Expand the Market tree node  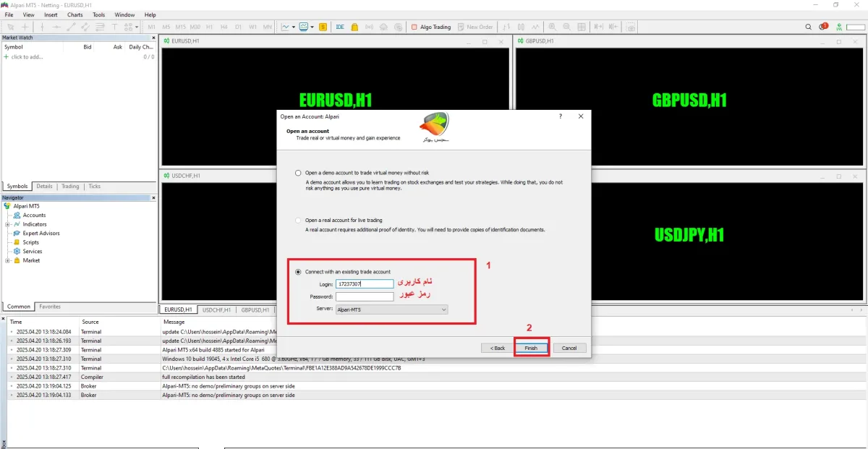pyautogui.click(x=7, y=260)
